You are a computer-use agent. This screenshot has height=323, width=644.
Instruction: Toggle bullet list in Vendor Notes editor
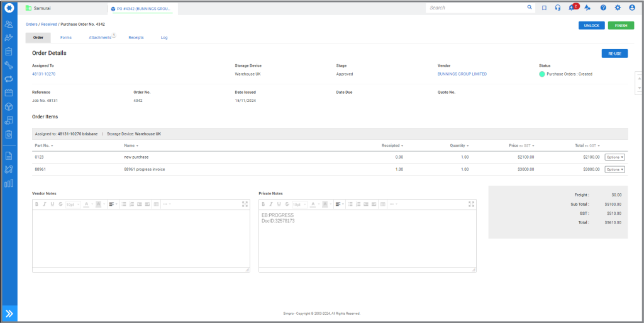tap(124, 204)
